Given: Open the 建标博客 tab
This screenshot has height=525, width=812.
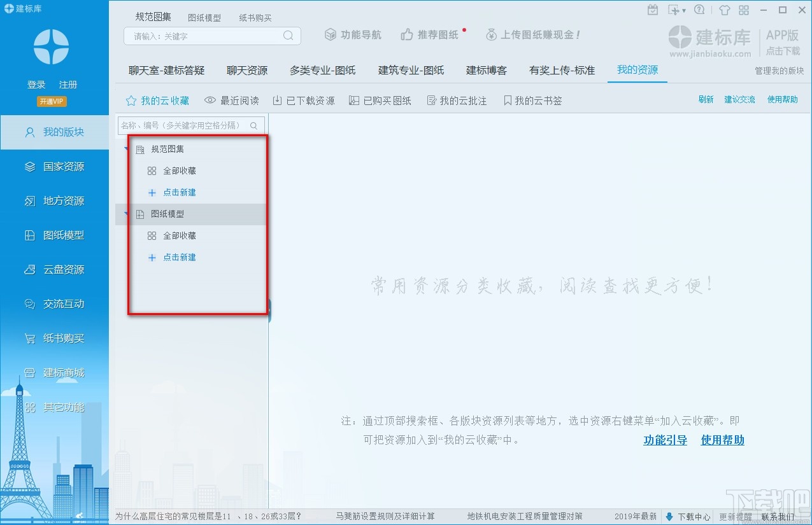Looking at the screenshot, I should click(x=486, y=71).
